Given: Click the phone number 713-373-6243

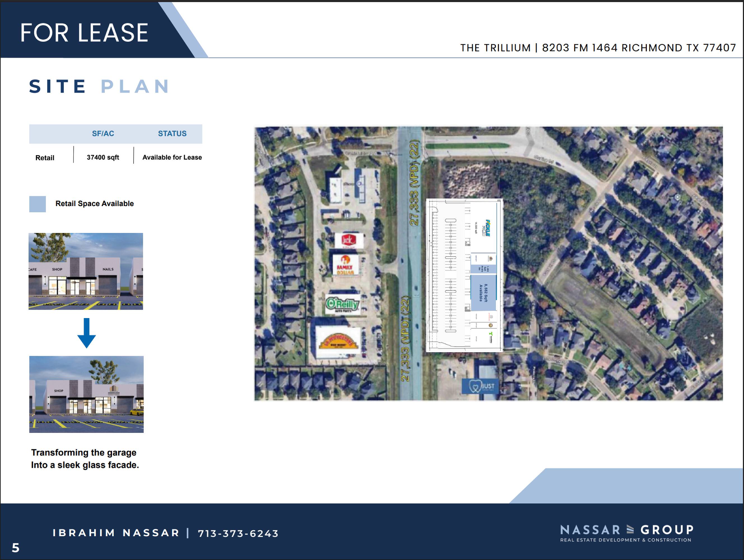Looking at the screenshot, I should (238, 533).
